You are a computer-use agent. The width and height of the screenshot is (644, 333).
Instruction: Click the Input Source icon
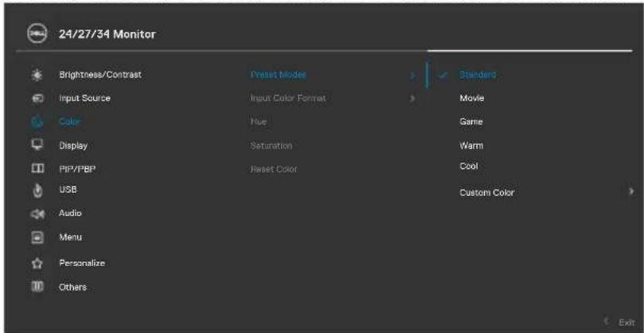[x=37, y=99]
